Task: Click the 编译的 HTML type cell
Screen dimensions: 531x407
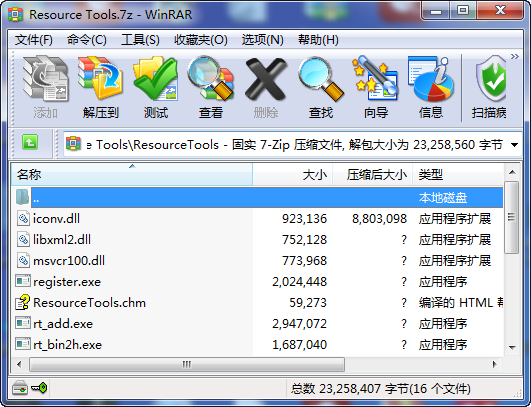Action: click(x=461, y=303)
